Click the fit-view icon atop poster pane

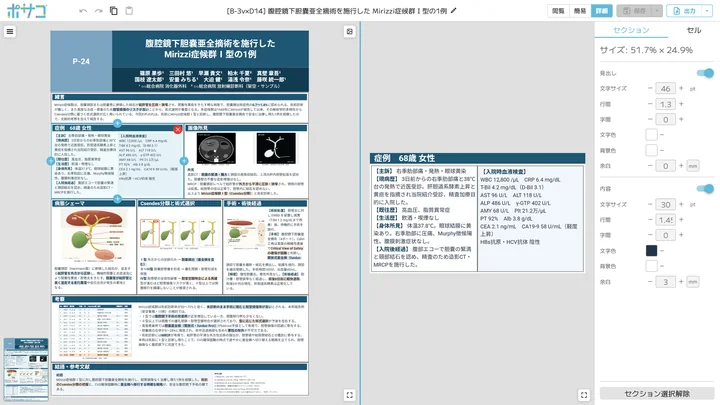click(x=349, y=31)
